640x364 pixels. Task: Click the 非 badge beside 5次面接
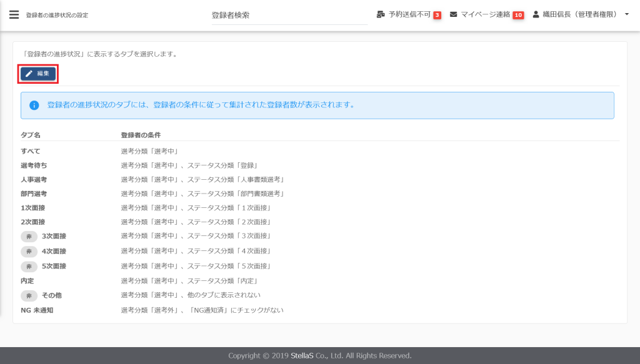pyautogui.click(x=29, y=266)
